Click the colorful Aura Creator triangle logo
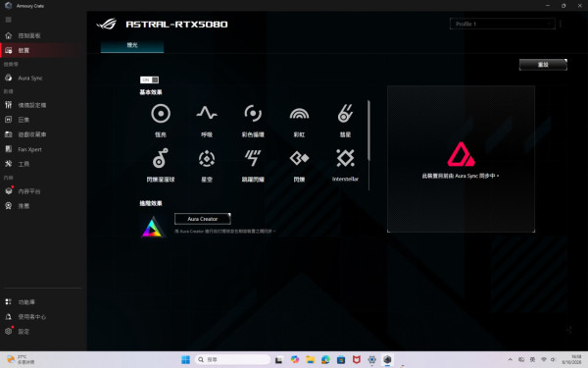This screenshot has width=588, height=368. point(153,227)
